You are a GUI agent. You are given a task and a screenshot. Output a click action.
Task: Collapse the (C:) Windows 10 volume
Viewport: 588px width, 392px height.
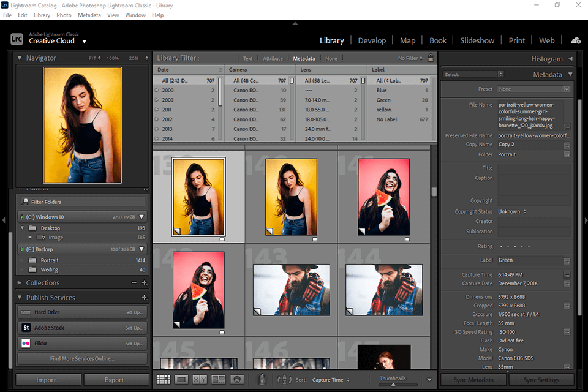[x=141, y=217]
